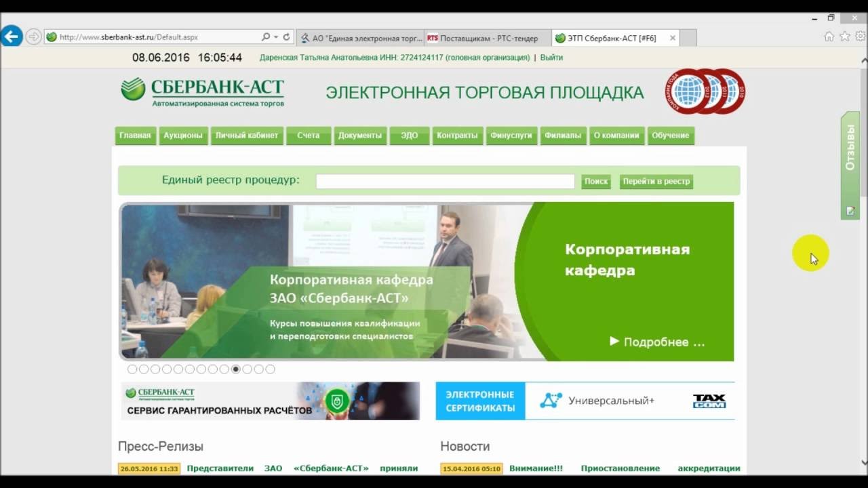Click the 08.06.2016 16:05:44 date and time text
The image size is (868, 488).
click(x=187, y=58)
